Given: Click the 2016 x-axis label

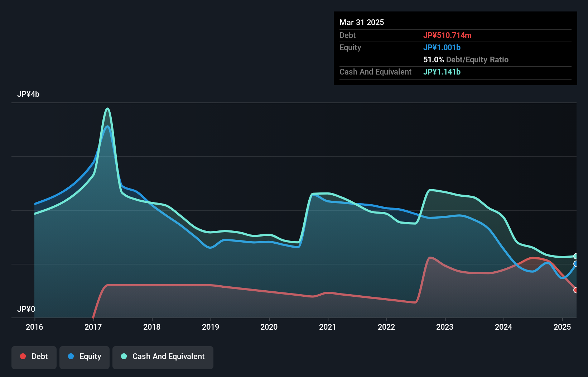Looking at the screenshot, I should tap(34, 327).
